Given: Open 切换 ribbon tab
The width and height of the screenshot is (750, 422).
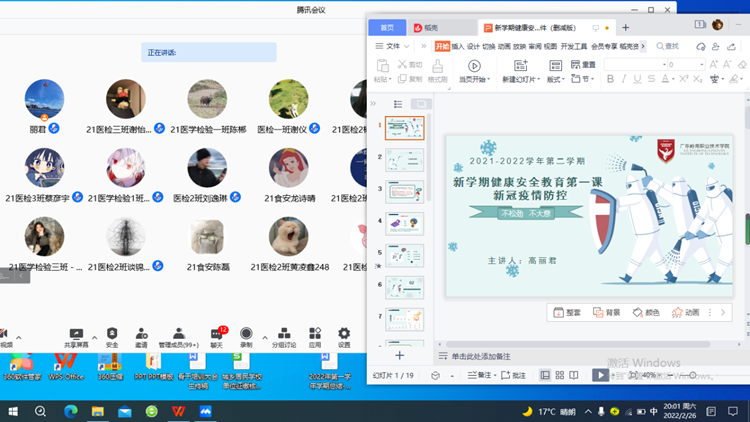Looking at the screenshot, I should [x=489, y=46].
